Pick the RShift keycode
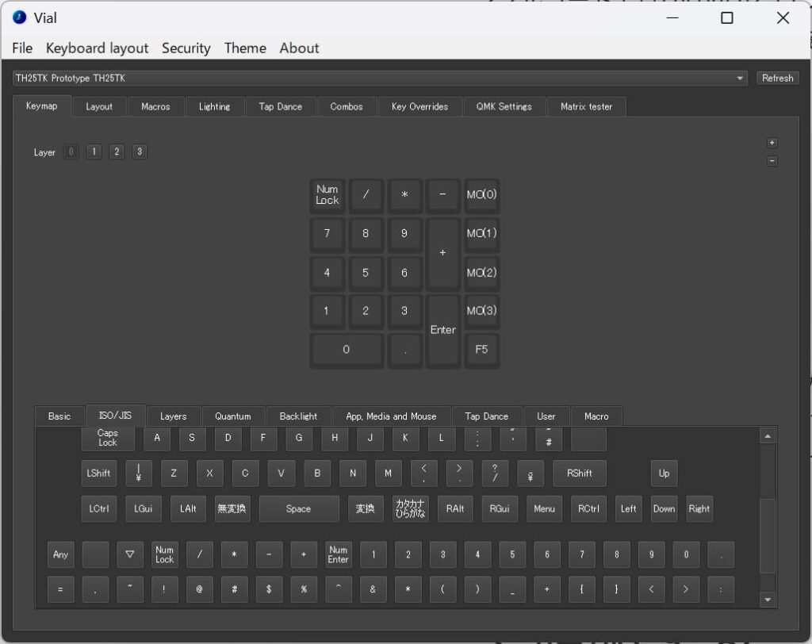Viewport: 812px width, 644px height. pyautogui.click(x=580, y=473)
